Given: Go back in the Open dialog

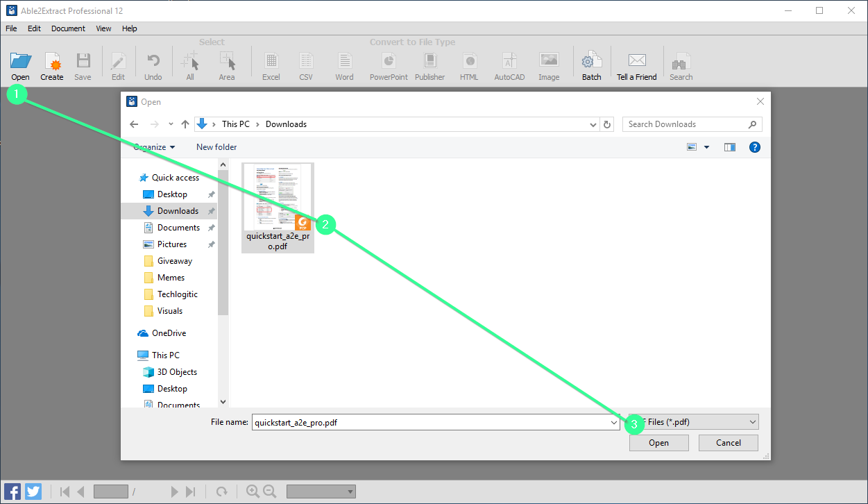Looking at the screenshot, I should [x=135, y=124].
